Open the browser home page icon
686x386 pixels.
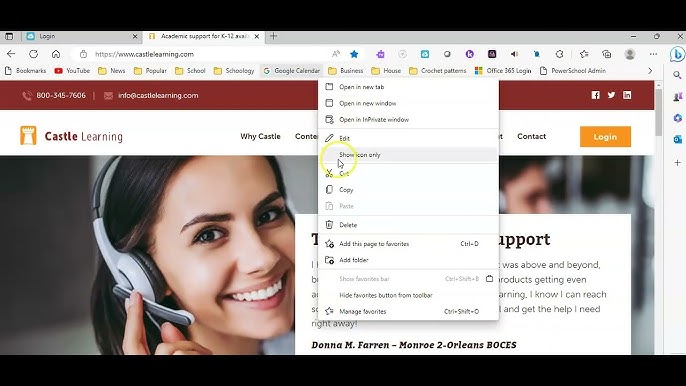coord(56,54)
